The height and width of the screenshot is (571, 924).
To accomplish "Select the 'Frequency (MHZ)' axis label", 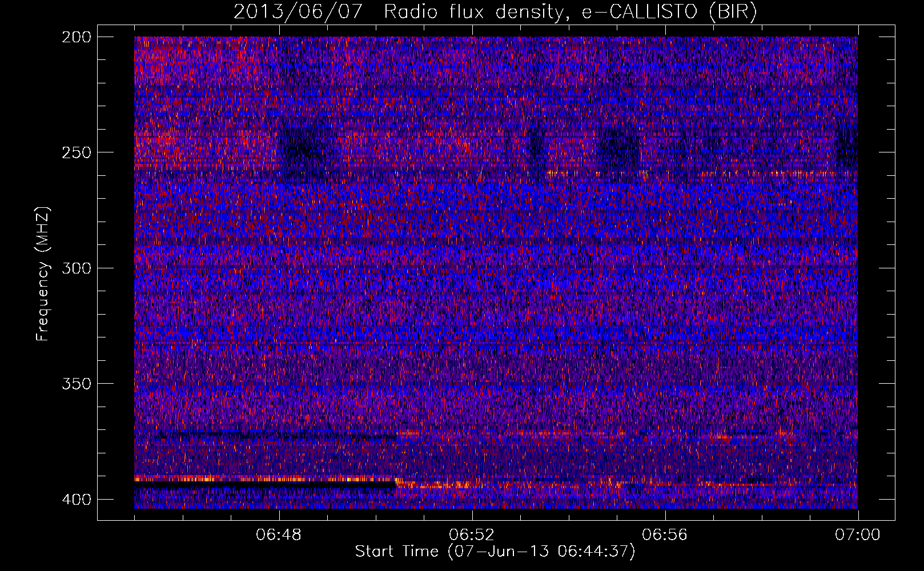I will [43, 274].
